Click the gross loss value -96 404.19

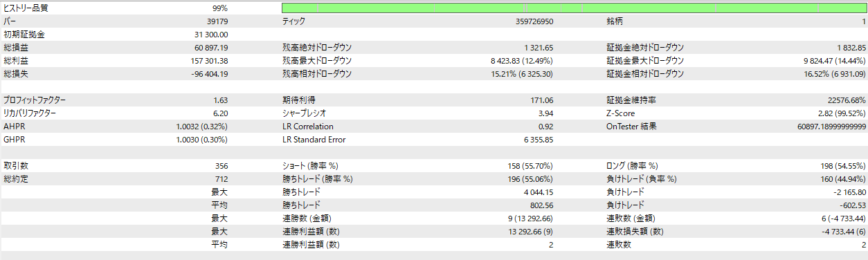210,74
